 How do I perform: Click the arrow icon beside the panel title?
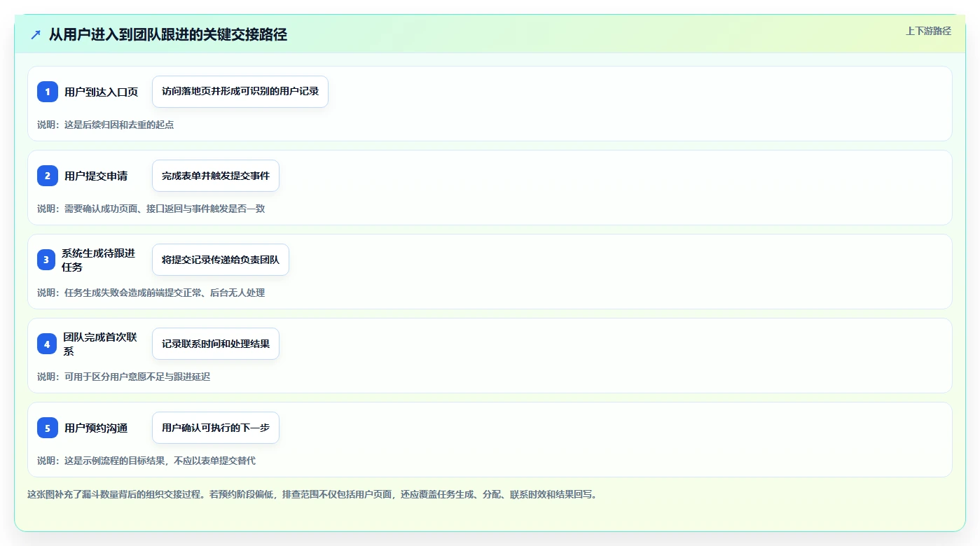36,34
